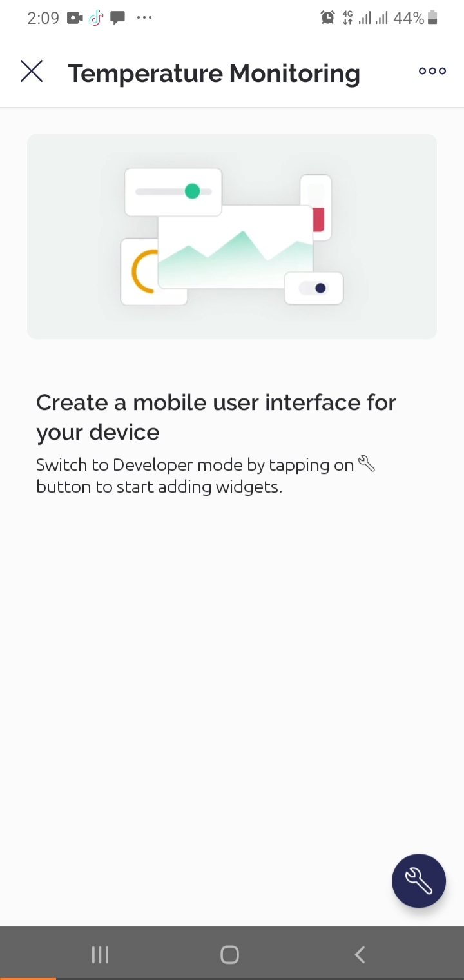Tap the green slider illustration knob
This screenshot has width=464, height=980.
click(x=192, y=191)
